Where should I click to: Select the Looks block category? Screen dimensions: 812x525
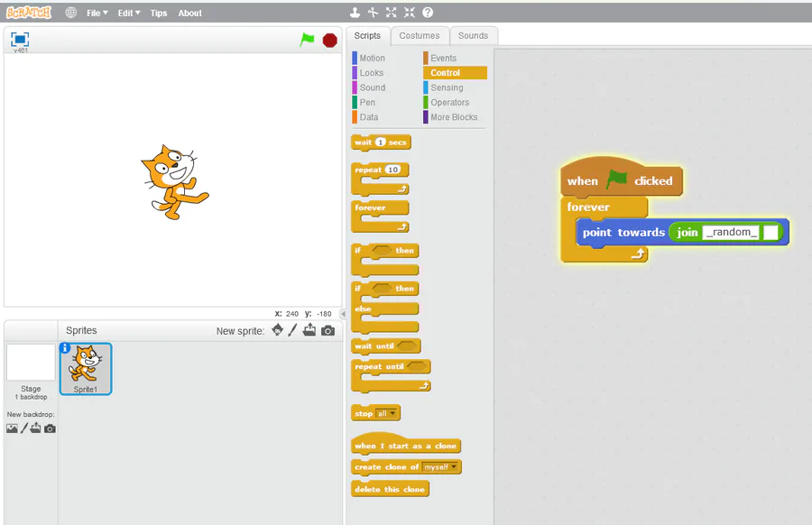372,73
